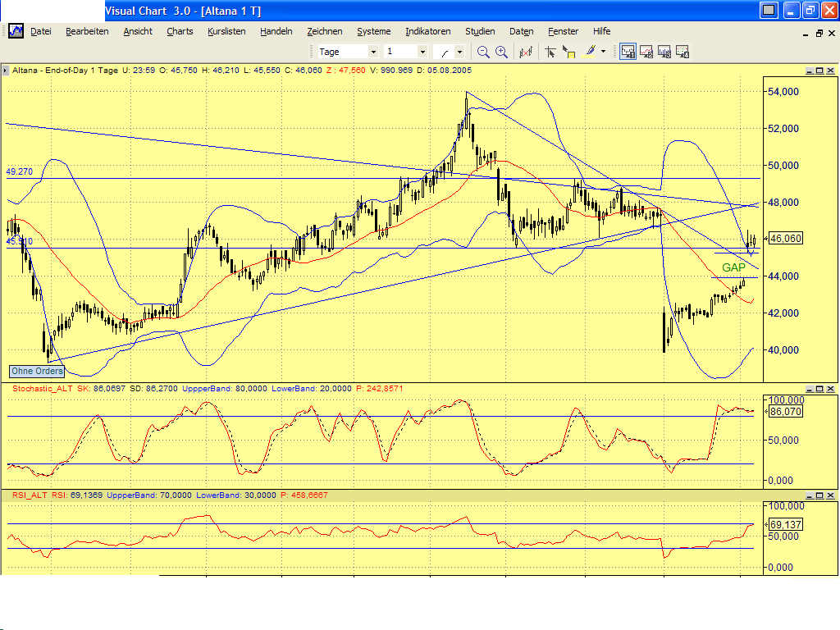Select the crosshair pointer tool

pyautogui.click(x=550, y=51)
